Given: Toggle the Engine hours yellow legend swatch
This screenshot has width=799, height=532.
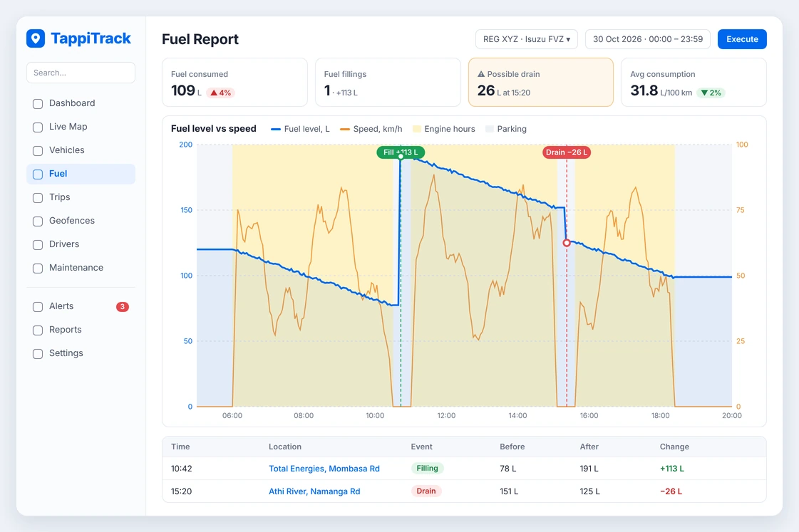Looking at the screenshot, I should point(417,130).
